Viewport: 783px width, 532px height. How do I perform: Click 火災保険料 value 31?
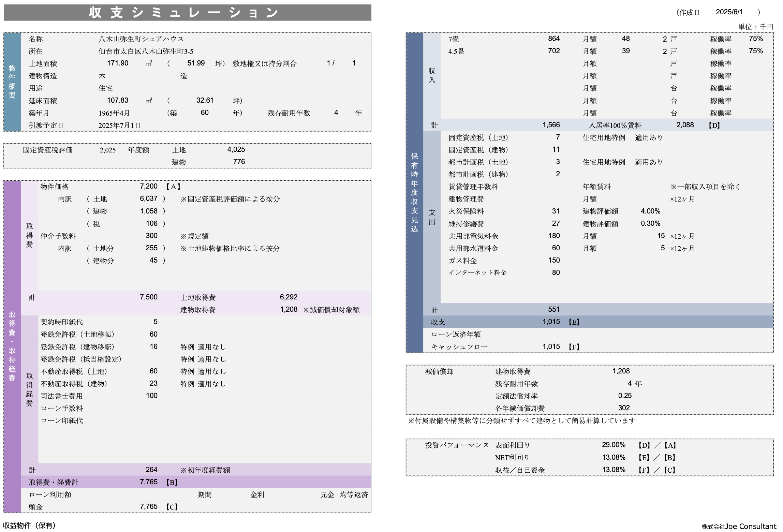click(x=556, y=211)
